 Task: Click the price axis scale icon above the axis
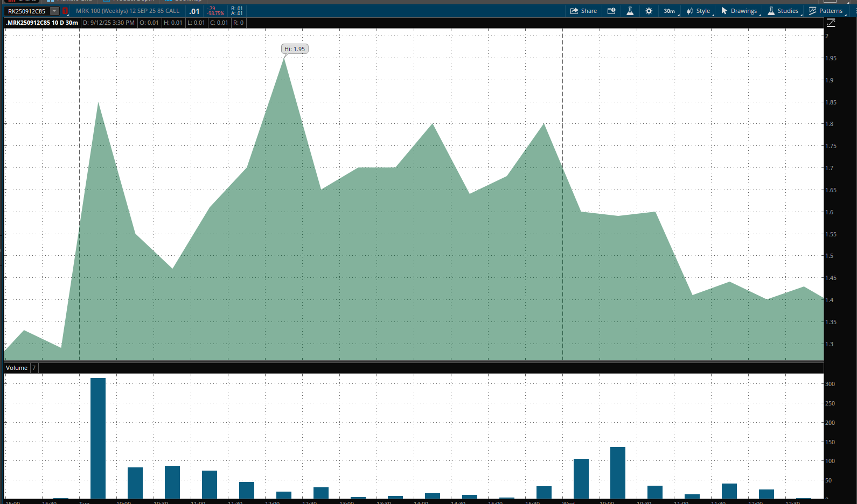point(831,23)
